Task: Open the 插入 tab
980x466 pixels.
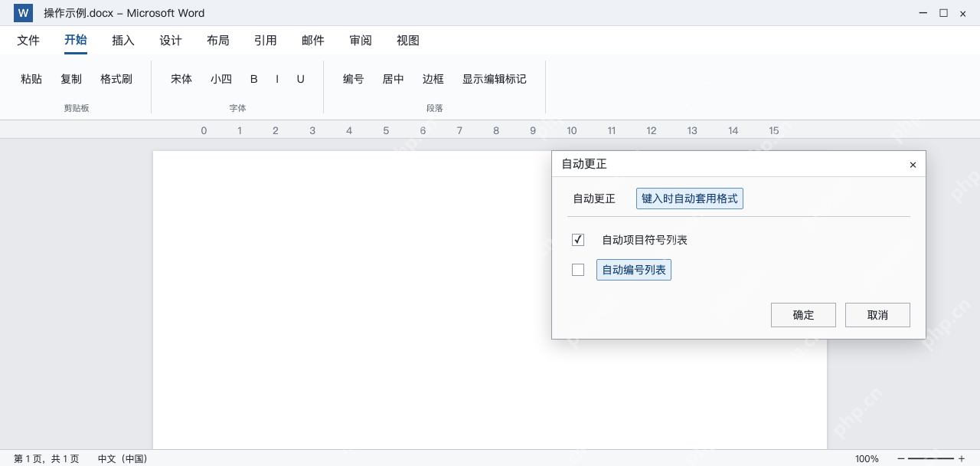Action: click(123, 41)
